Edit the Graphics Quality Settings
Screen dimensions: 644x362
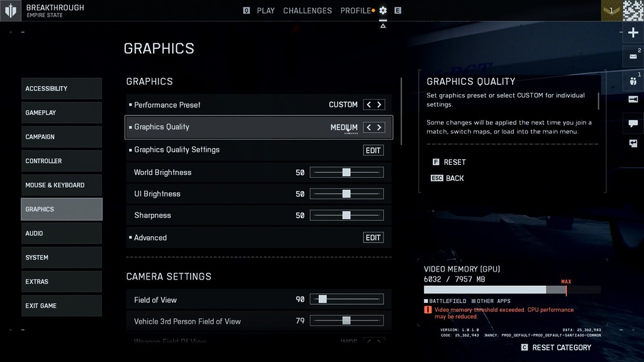click(373, 150)
